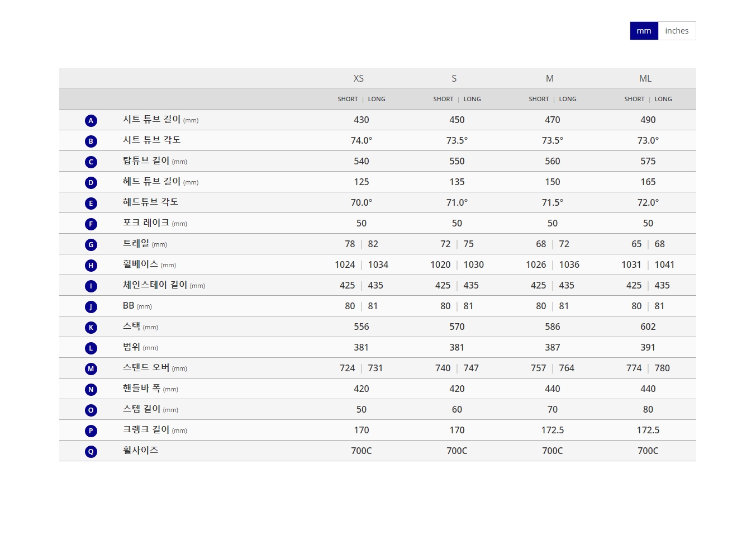756x539 pixels.
Task: Click the '스택' row label
Action: [x=140, y=326]
